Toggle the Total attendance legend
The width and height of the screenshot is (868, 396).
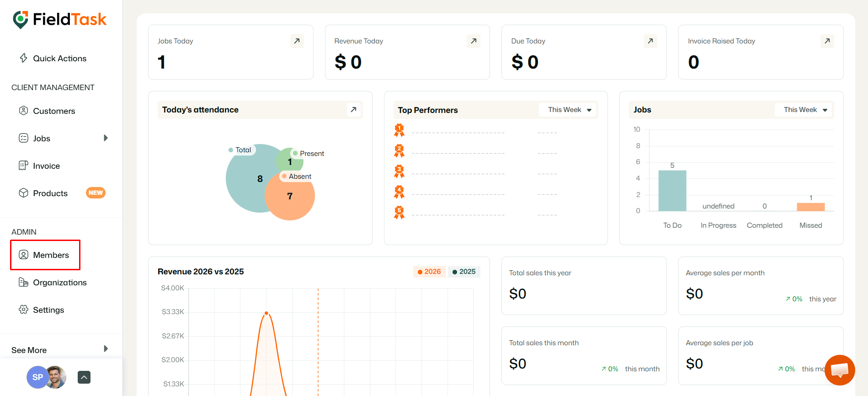click(x=240, y=150)
